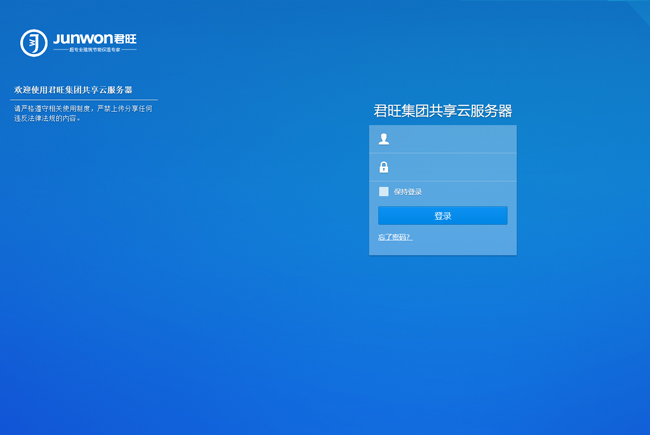
Task: Open the 忘了密码? link
Action: (x=395, y=237)
